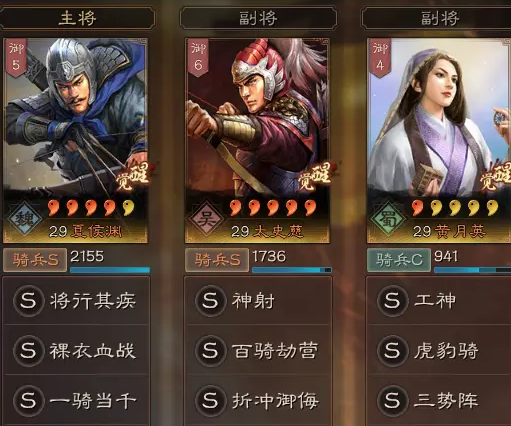Viewport: 511px width, 426px height.
Task: Open the 裸衣血战 skill entry
Action: [x=76, y=350]
